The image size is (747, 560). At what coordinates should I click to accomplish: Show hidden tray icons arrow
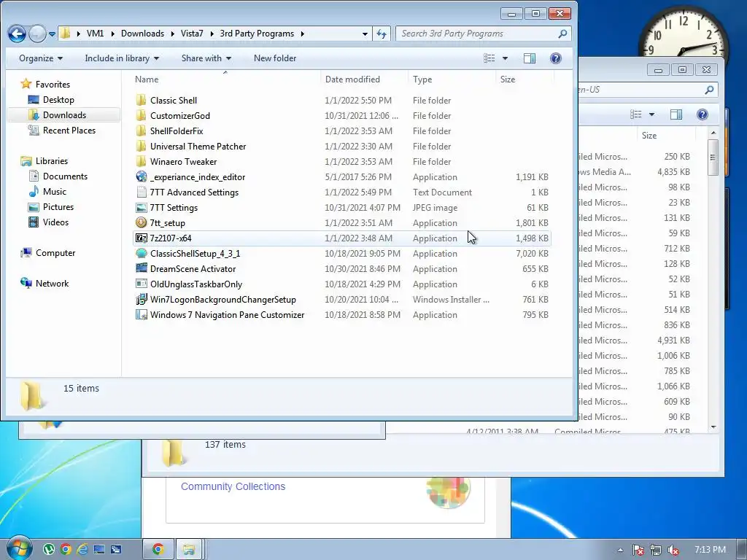(620, 550)
